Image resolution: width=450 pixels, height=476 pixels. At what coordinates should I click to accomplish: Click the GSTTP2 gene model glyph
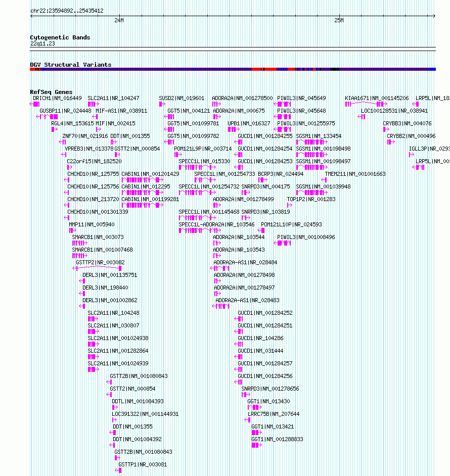pyautogui.click(x=97, y=268)
